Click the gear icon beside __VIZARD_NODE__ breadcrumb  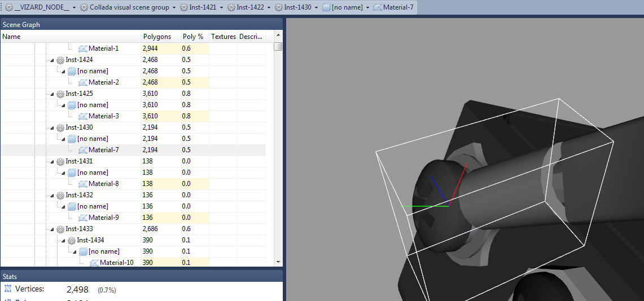pyautogui.click(x=8, y=7)
